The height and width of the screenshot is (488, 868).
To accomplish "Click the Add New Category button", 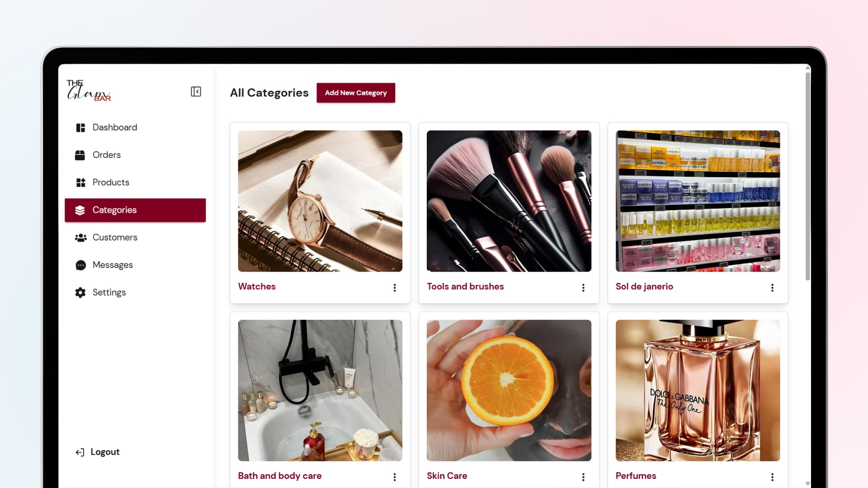I will tap(356, 93).
